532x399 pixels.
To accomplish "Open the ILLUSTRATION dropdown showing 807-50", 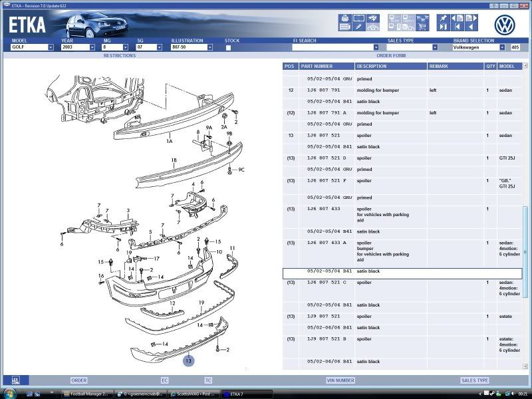I will pyautogui.click(x=209, y=47).
